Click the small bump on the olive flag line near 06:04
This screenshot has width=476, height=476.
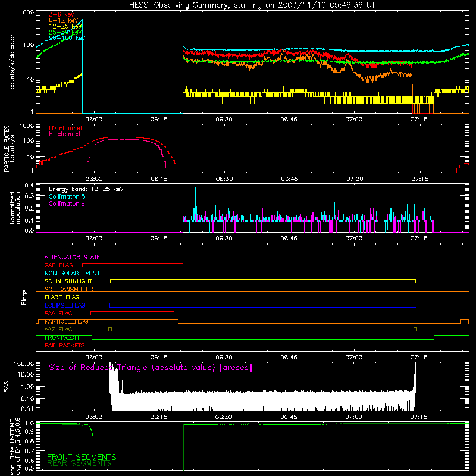tap(110, 329)
